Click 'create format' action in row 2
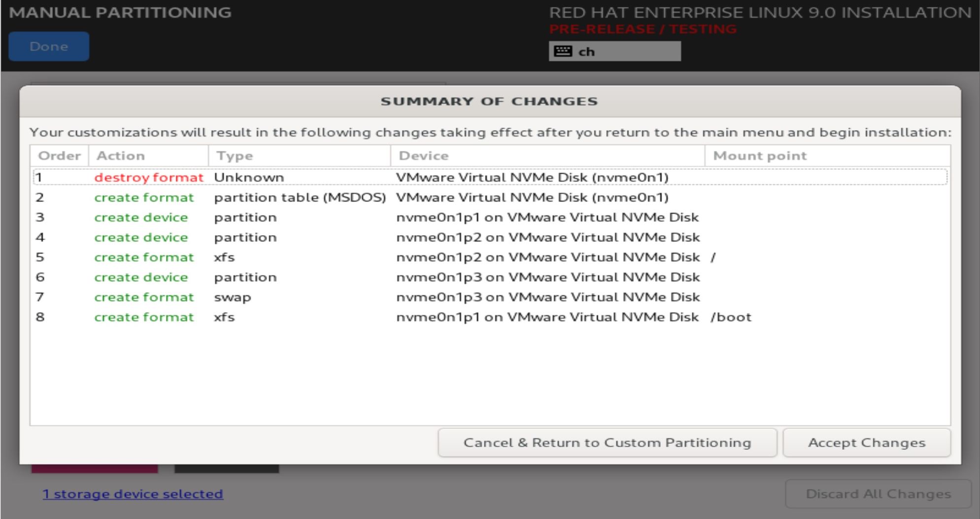The image size is (980, 519). pos(144,198)
